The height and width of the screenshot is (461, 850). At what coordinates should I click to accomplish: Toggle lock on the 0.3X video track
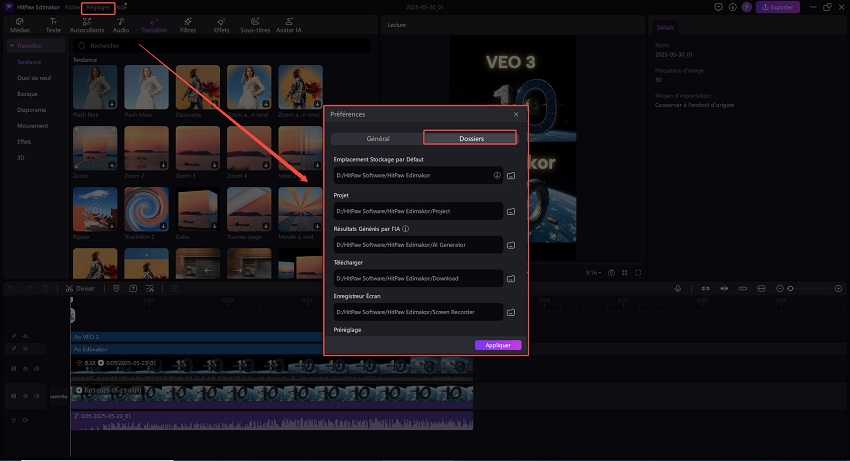(14, 369)
